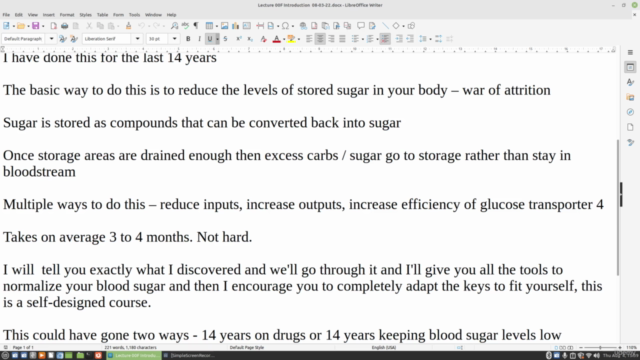This screenshot has height=360, width=640.
Task: Click the Print icon in the toolbar
Action: point(64,26)
